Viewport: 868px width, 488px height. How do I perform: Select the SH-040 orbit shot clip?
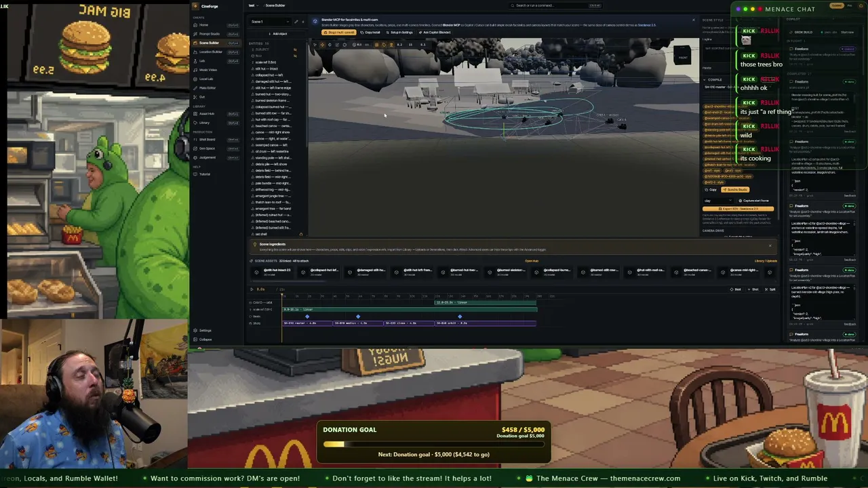[x=486, y=323]
